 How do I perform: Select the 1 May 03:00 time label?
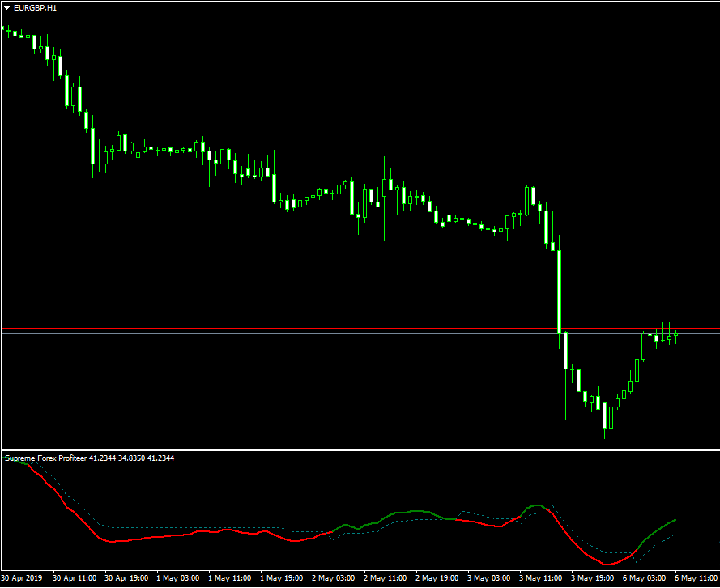(178, 579)
